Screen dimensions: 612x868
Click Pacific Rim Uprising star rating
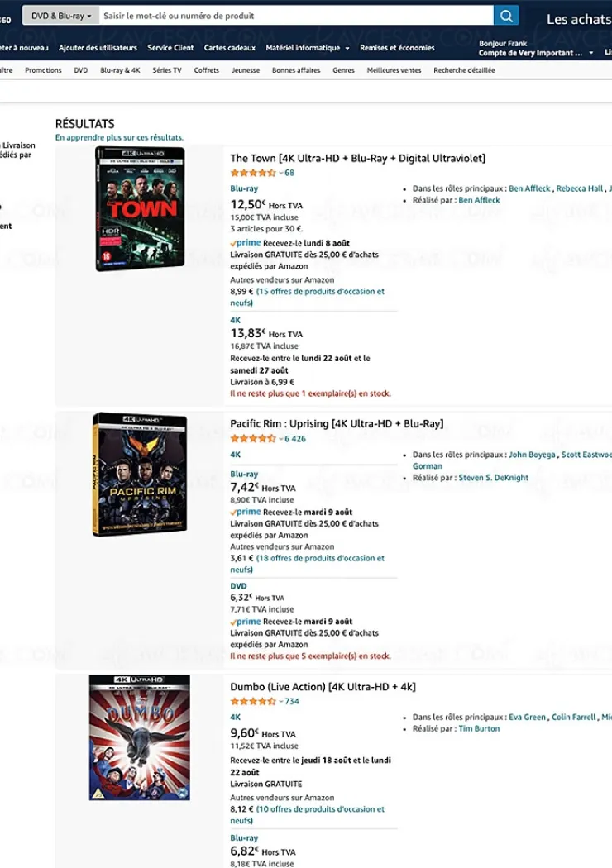(x=252, y=439)
